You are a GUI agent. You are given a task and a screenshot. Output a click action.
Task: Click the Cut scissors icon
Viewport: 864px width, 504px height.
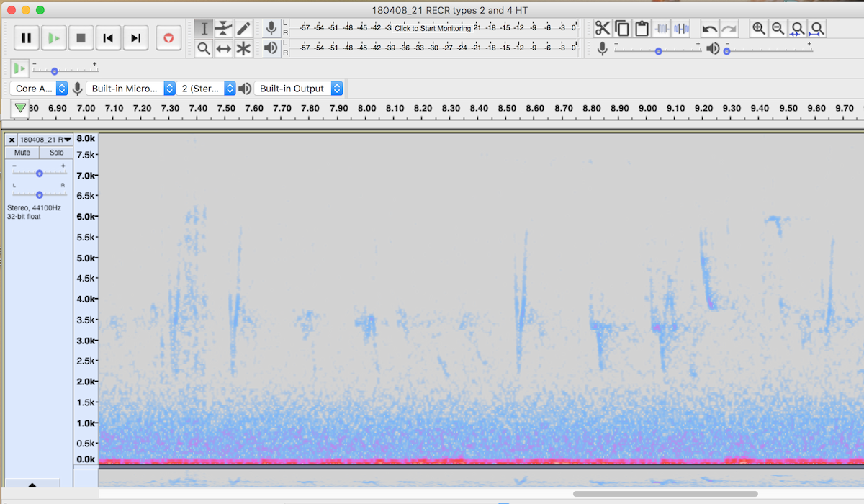click(602, 29)
